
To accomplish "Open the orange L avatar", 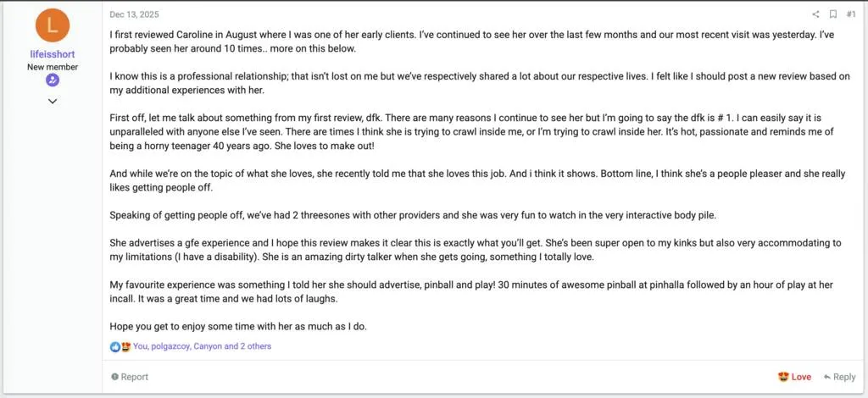I will (53, 26).
